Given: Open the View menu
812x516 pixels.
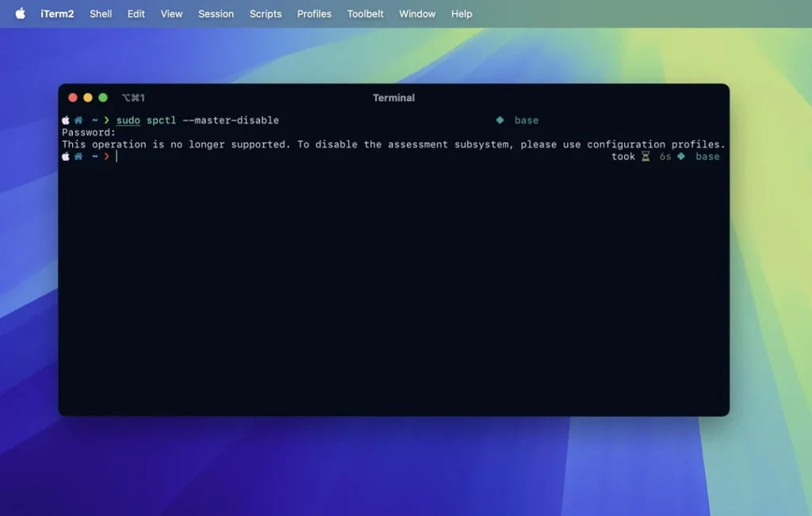Looking at the screenshot, I should click(x=171, y=14).
